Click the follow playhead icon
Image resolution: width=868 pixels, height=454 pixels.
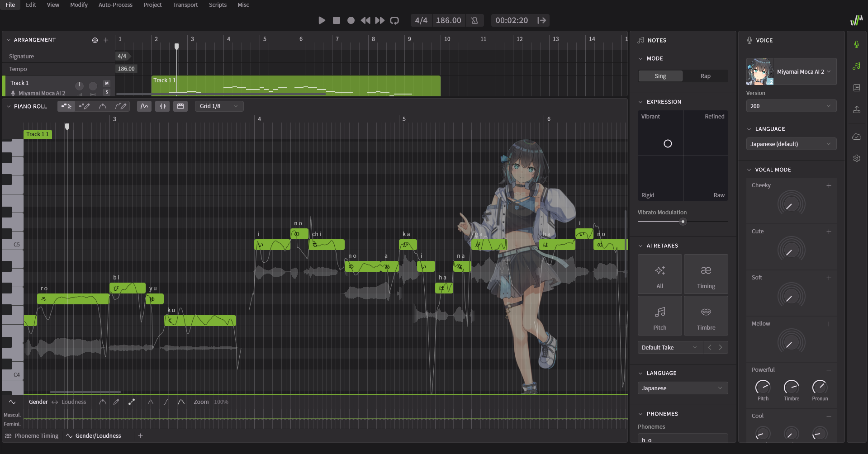[542, 20]
